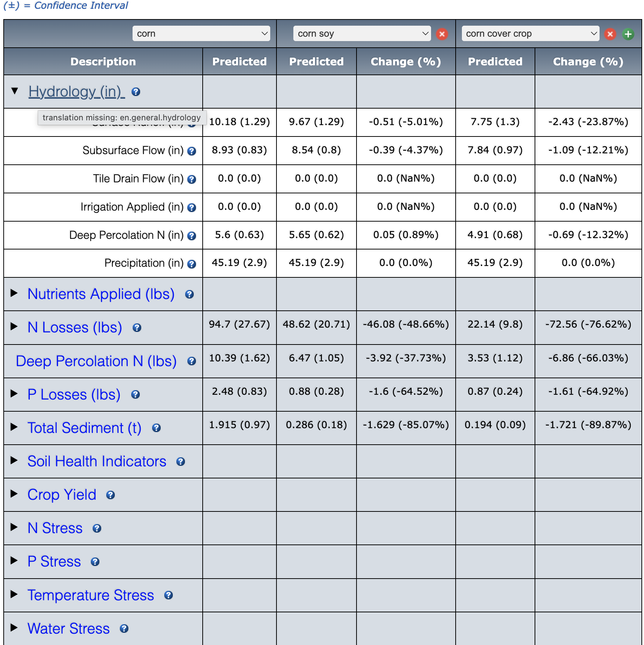Click the Water Stress link
Viewport: 644px width, 645px height.
point(69,628)
